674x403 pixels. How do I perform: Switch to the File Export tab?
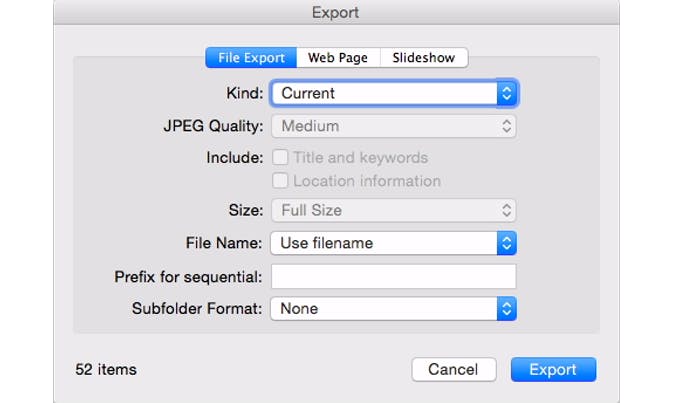(252, 58)
